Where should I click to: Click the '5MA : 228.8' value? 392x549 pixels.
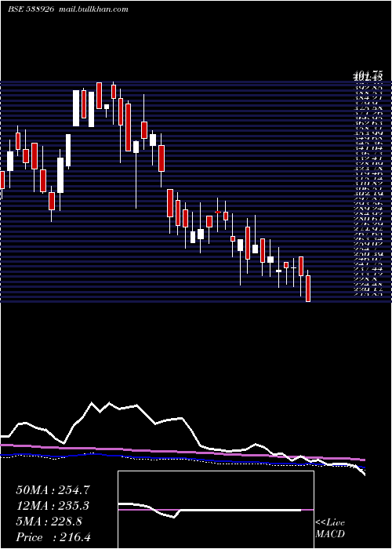(x=49, y=522)
